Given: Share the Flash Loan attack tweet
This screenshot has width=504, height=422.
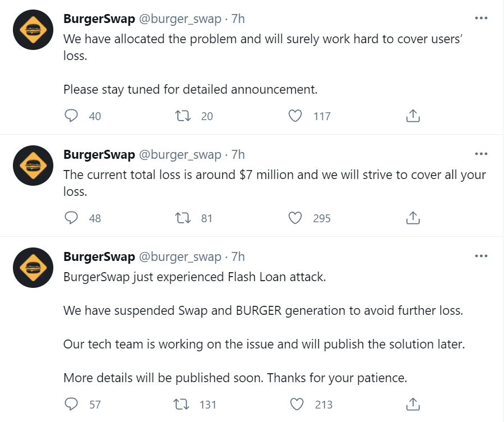Looking at the screenshot, I should (413, 405).
